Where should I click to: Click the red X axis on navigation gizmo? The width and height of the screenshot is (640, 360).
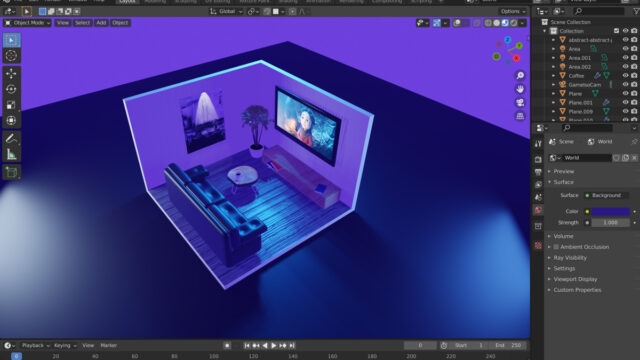516,58
